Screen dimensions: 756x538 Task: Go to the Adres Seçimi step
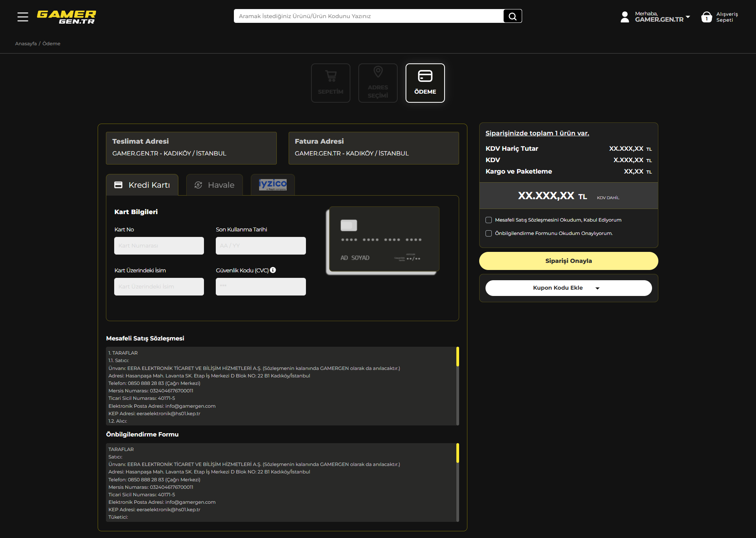click(378, 83)
